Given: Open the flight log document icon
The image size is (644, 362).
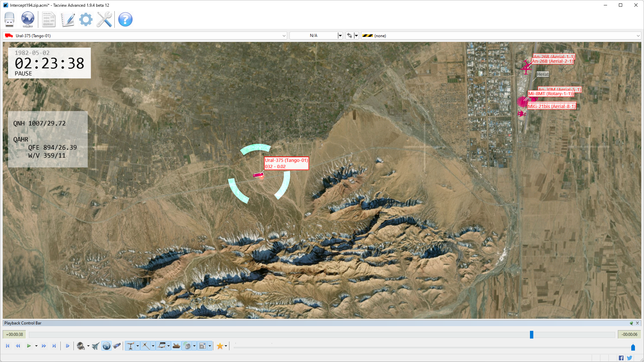Looking at the screenshot, I should [49, 19].
